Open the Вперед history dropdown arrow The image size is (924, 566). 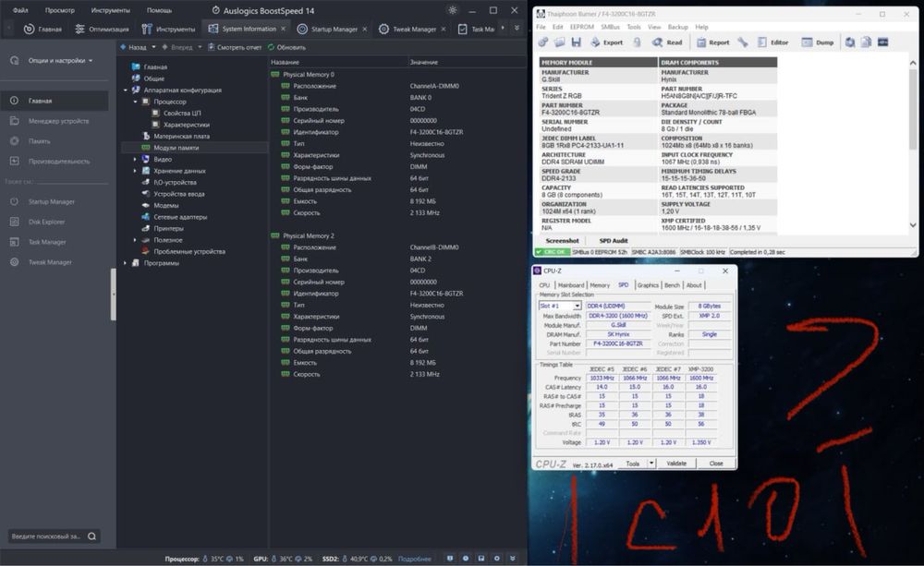coord(200,47)
